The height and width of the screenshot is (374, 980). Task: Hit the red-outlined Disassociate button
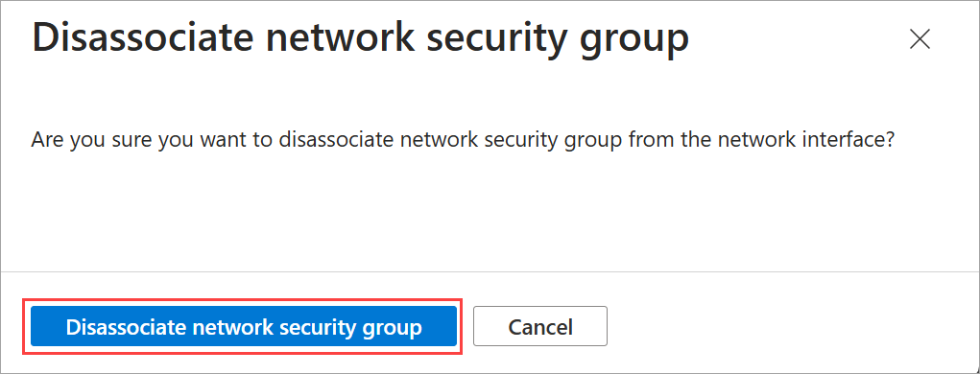point(243,327)
